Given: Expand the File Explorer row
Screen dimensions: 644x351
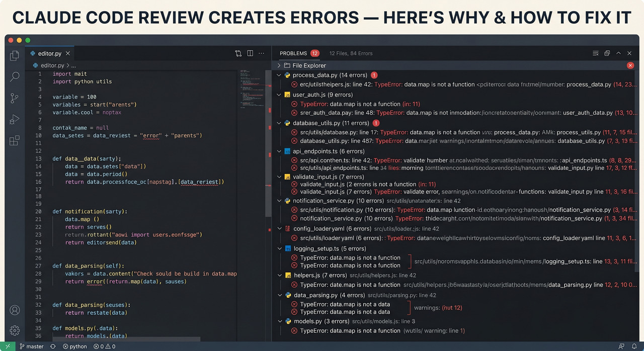Looking at the screenshot, I should 279,65.
